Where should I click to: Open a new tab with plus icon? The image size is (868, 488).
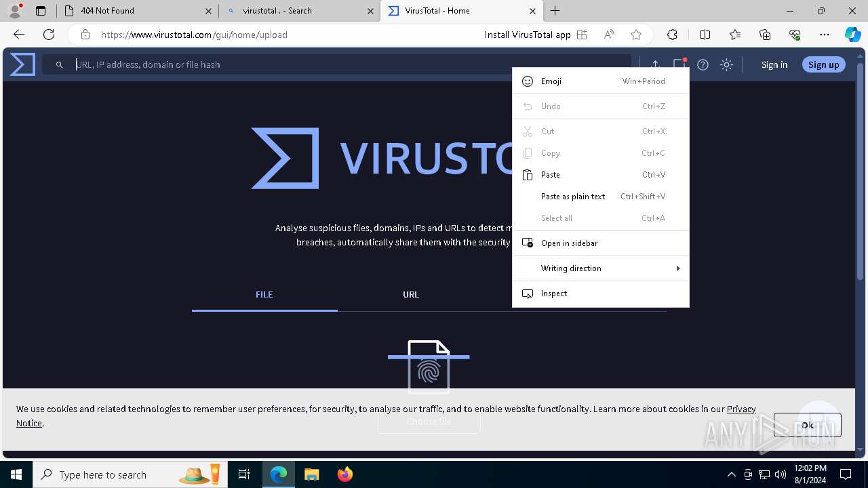click(555, 10)
